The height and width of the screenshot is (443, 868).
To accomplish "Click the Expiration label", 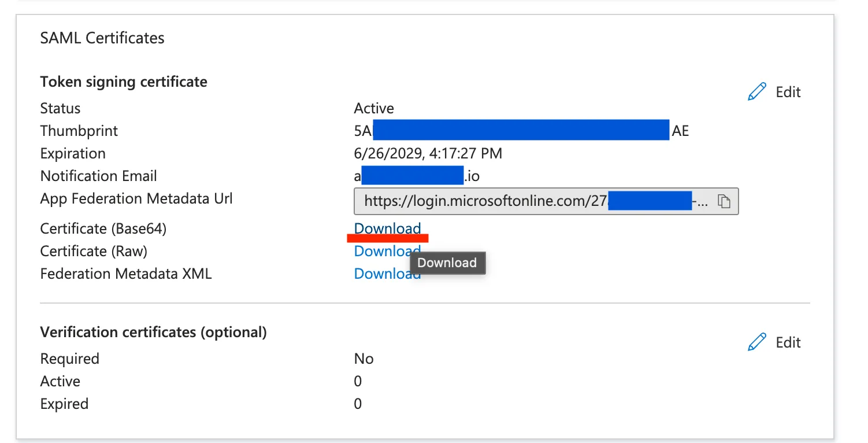I will [73, 153].
